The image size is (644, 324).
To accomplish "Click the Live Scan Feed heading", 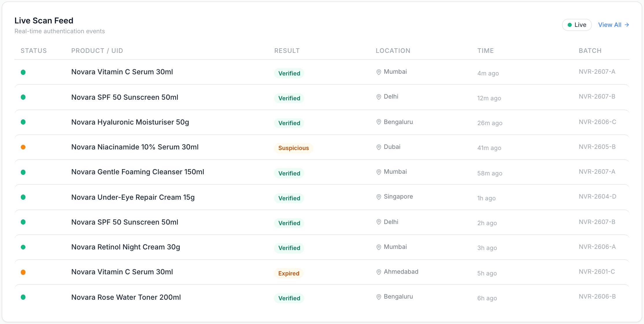I will 44,21.
